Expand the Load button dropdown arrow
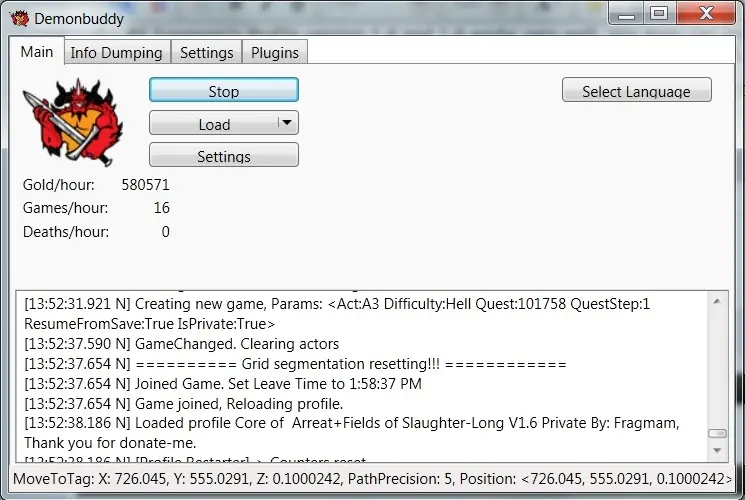 (286, 123)
